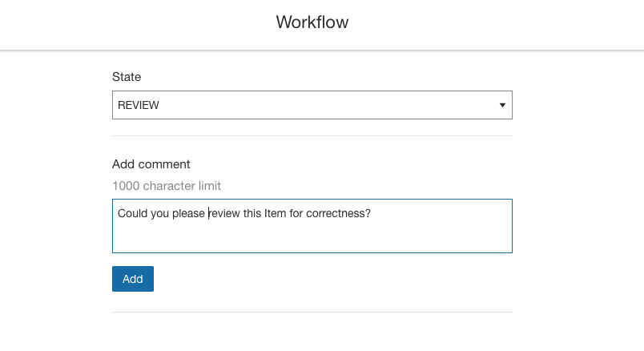Place cursor on the word 'please' in comment
644x351 pixels.
(x=188, y=214)
